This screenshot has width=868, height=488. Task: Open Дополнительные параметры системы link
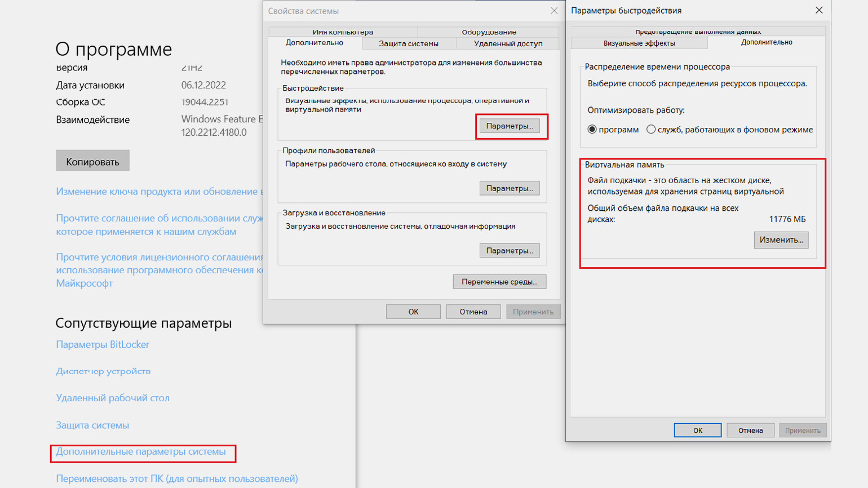[x=141, y=451]
